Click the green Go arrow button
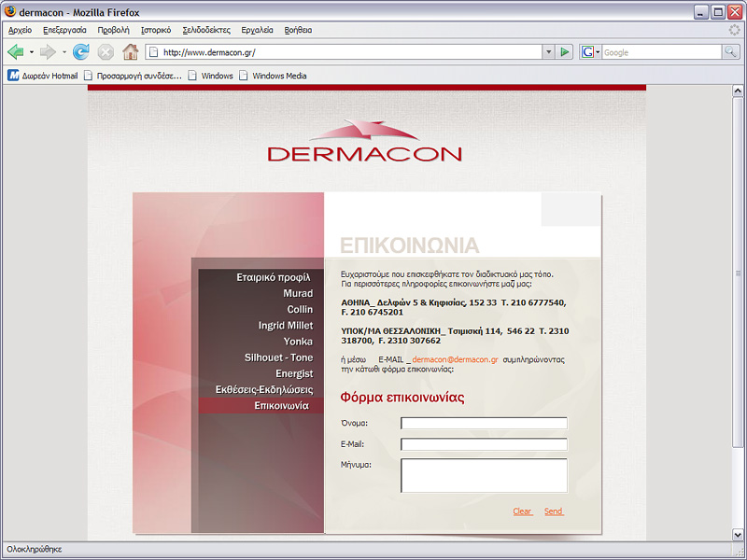Viewport: 747px width, 560px height. point(565,52)
